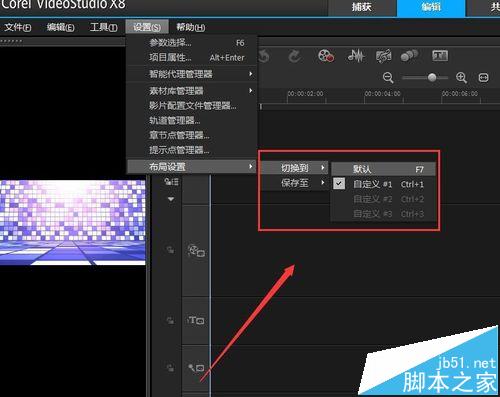Screen dimensions: 500x397
Task: Select the Voice track icon
Action: [196, 368]
